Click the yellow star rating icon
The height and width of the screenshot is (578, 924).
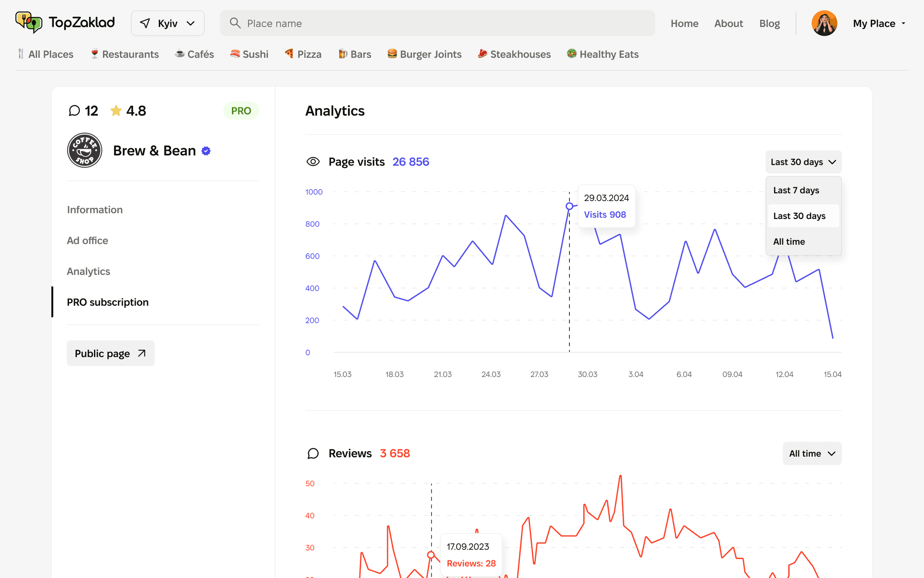[116, 111]
